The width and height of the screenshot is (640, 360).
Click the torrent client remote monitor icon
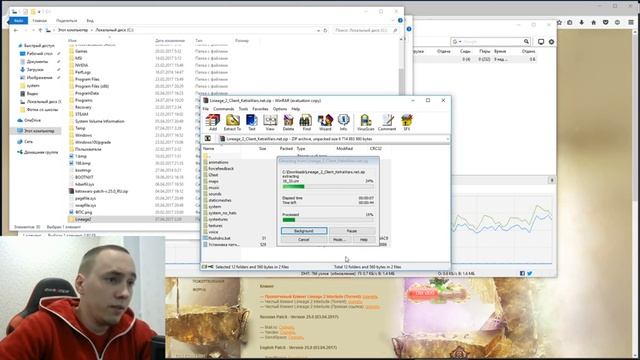[541, 42]
